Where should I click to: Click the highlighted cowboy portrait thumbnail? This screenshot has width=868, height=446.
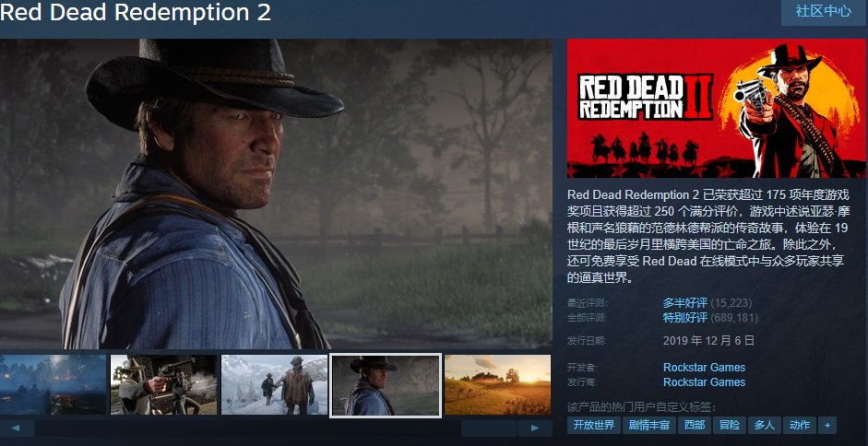[386, 384]
